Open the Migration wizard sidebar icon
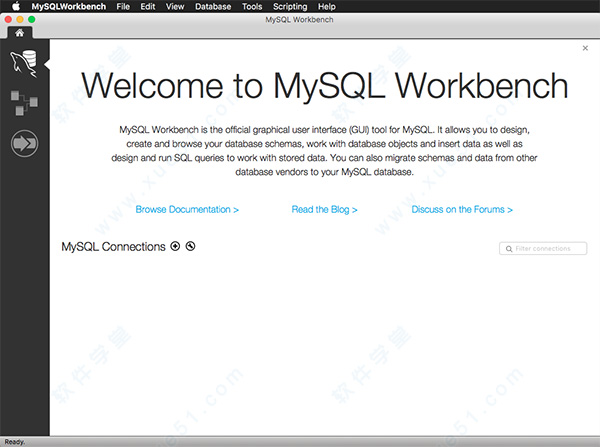This screenshot has height=447, width=600. point(24,144)
